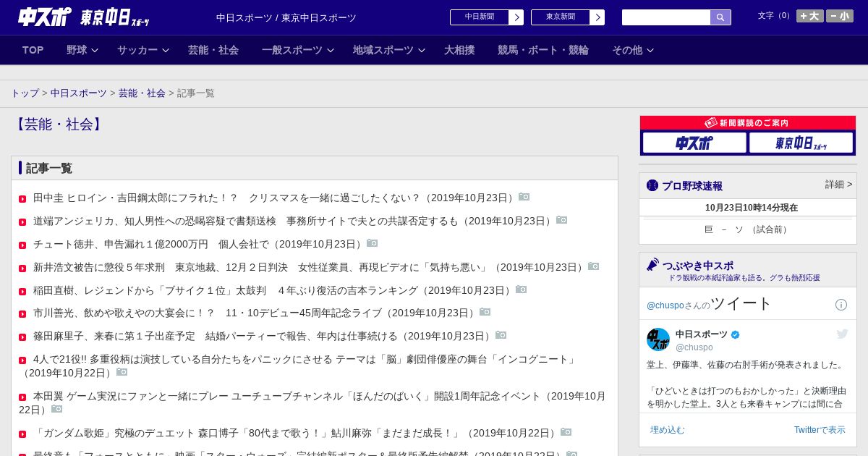Image resolution: width=868 pixels, height=456 pixels.
Task: Click photo icon beside チュート徳井 article
Action: (x=373, y=243)
